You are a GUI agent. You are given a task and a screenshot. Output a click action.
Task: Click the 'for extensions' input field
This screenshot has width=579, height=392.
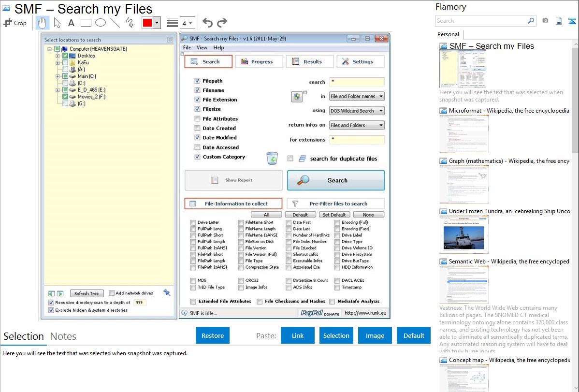click(x=357, y=140)
